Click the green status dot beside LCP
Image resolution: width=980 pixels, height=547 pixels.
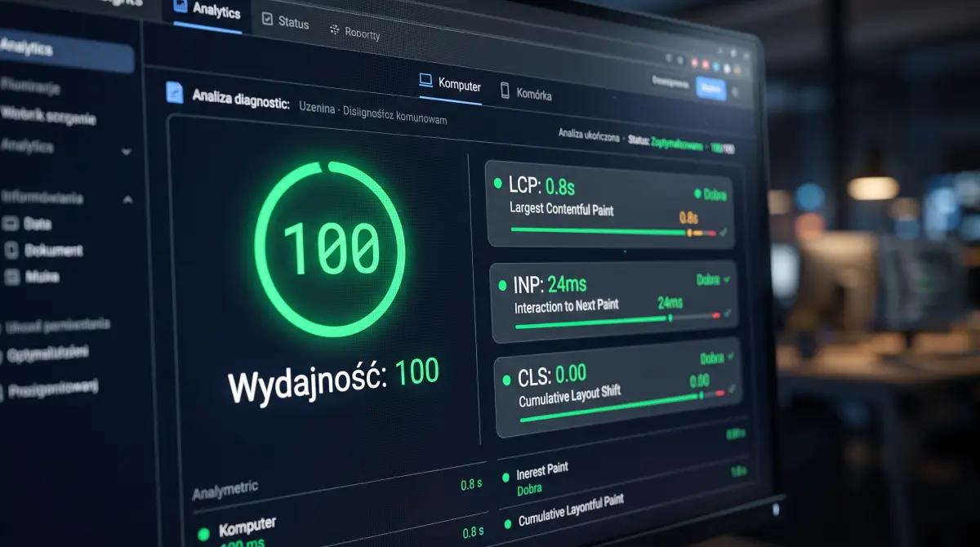point(497,185)
